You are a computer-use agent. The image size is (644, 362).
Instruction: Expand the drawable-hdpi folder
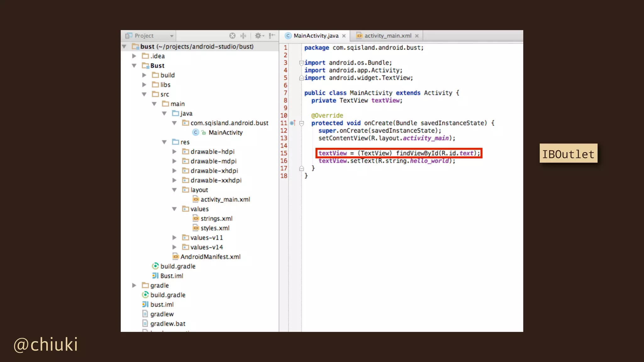(175, 152)
